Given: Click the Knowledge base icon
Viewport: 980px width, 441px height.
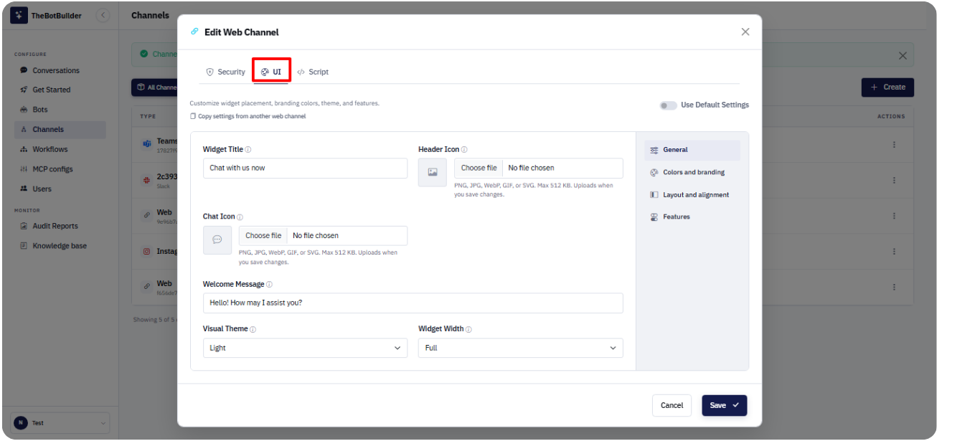Looking at the screenshot, I should pos(24,245).
